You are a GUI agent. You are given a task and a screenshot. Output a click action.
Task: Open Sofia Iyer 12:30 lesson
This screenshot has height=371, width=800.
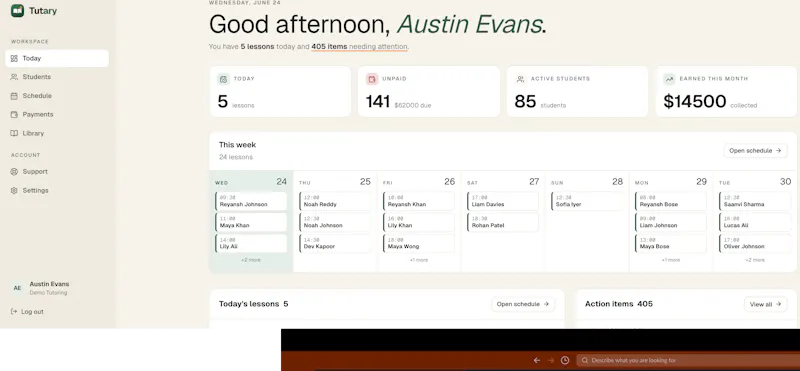587,201
